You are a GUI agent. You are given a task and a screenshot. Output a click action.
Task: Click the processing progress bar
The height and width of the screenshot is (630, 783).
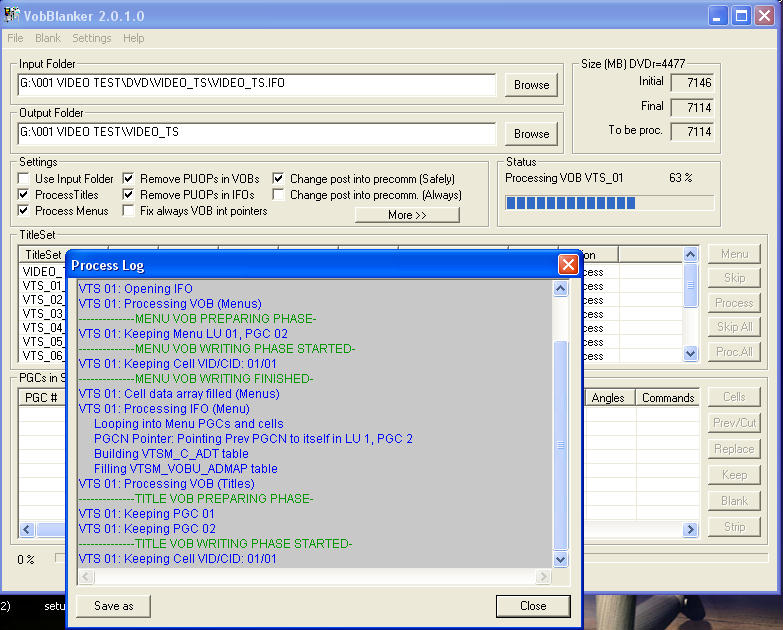point(609,203)
